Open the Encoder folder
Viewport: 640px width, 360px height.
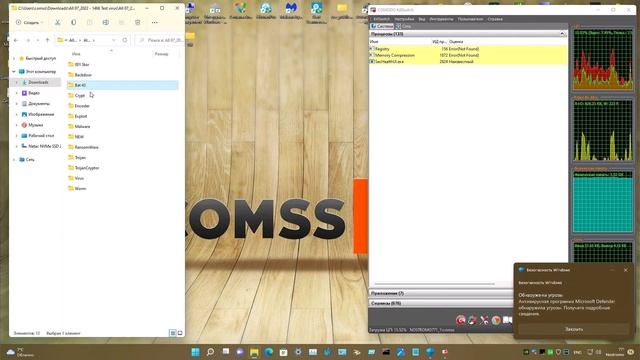pyautogui.click(x=82, y=106)
